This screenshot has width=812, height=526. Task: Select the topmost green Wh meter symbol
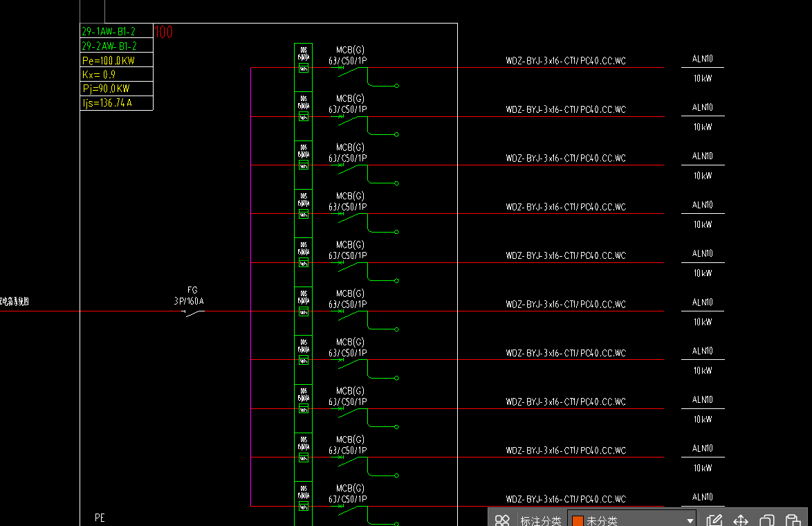(x=304, y=69)
